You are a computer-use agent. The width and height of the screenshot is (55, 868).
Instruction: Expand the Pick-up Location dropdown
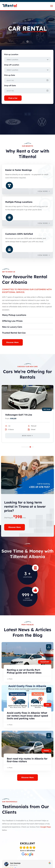(27, 60)
